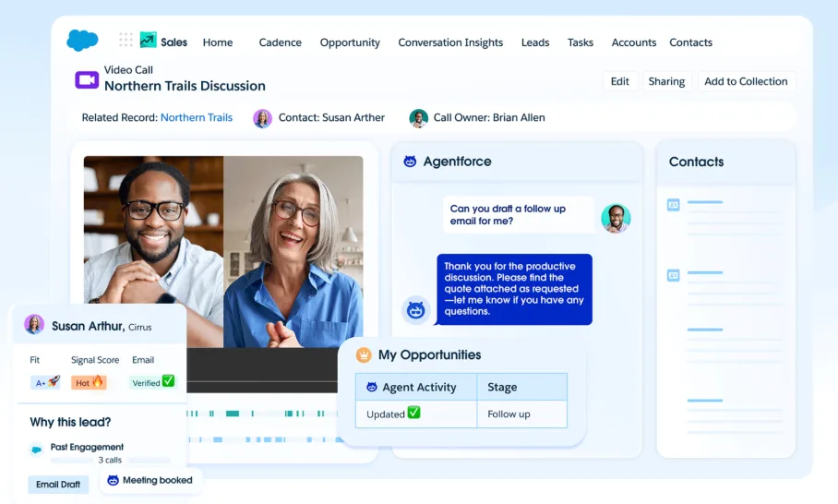Click Agentforce bot avatar beside blue reply
The width and height of the screenshot is (838, 504).
pos(416,309)
